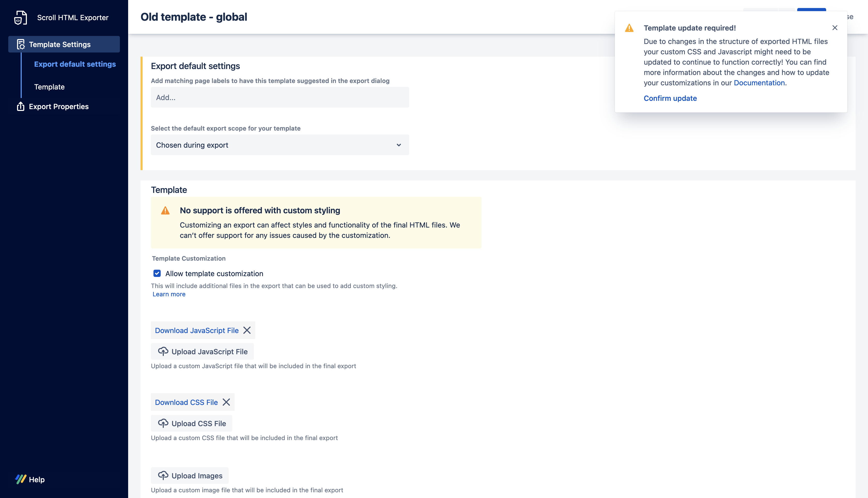
Task: Click the warning triangle in the update notification
Action: click(629, 28)
